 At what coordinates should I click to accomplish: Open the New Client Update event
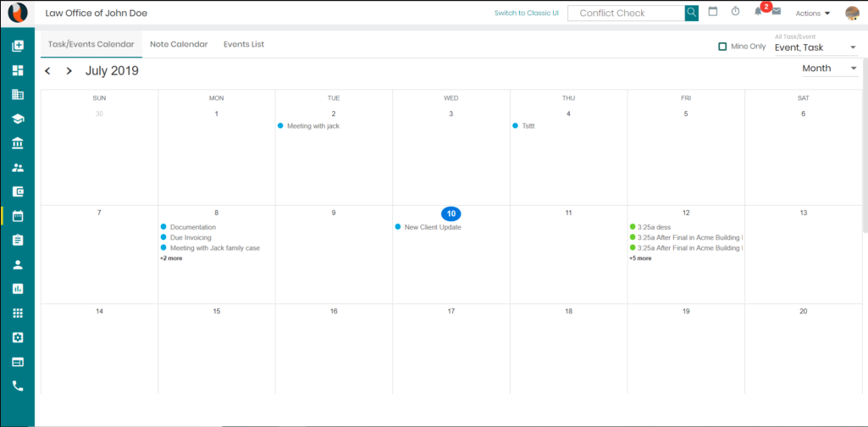pos(428,227)
